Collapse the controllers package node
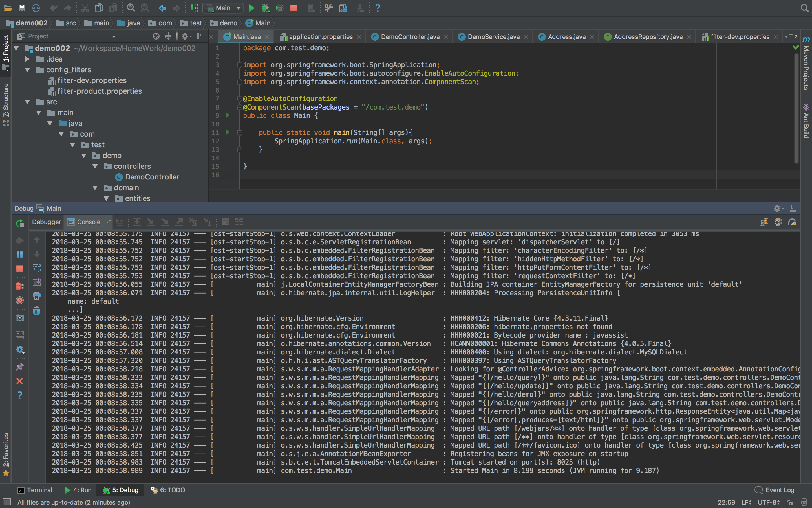The height and width of the screenshot is (508, 812). click(x=95, y=166)
